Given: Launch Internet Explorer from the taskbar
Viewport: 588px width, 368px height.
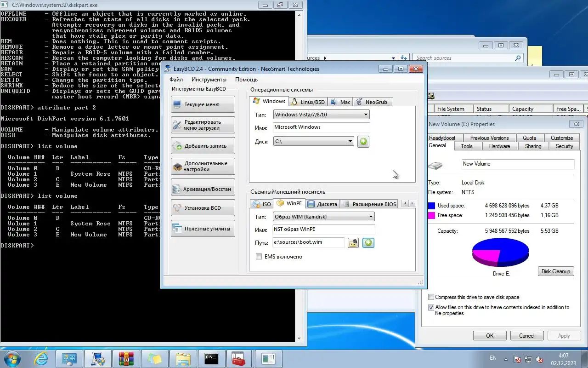Looking at the screenshot, I should [x=41, y=359].
